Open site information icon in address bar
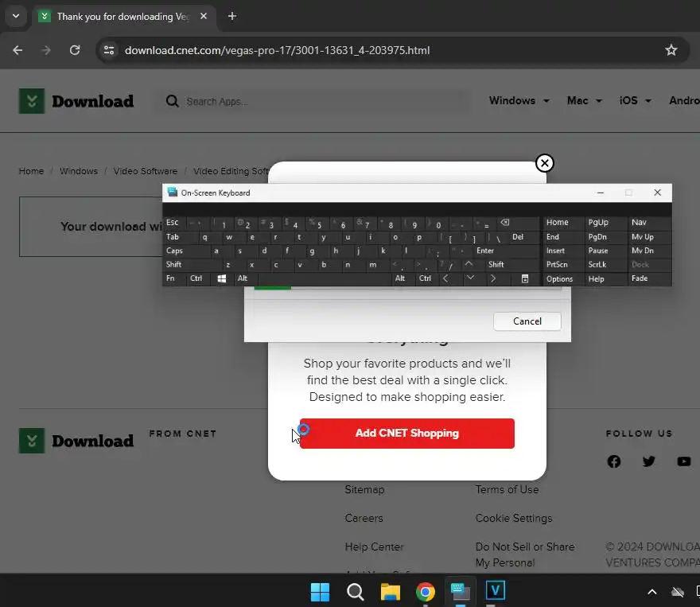Screen dimensions: 700x607 (x=109, y=50)
